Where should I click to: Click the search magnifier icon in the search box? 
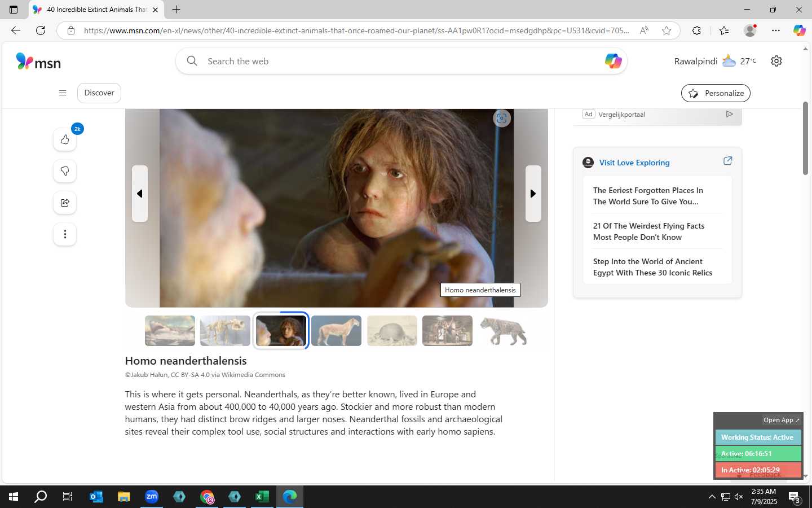[192, 61]
